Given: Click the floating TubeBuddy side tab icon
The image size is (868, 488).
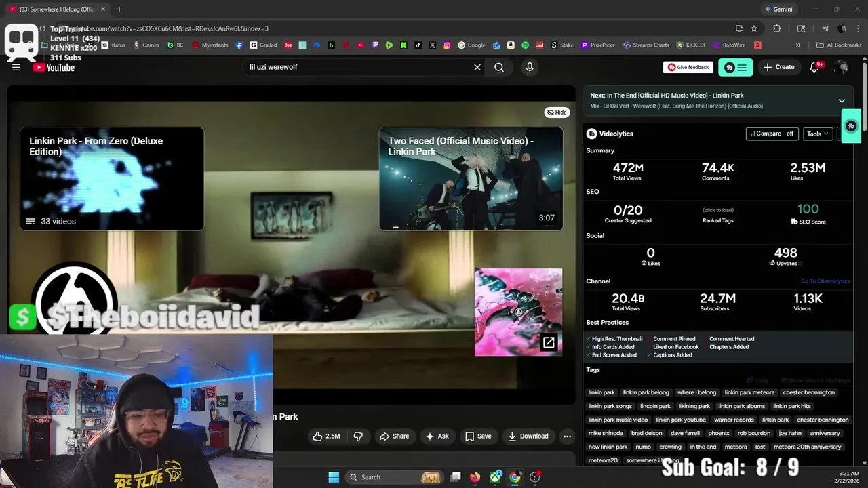Looking at the screenshot, I should [852, 126].
